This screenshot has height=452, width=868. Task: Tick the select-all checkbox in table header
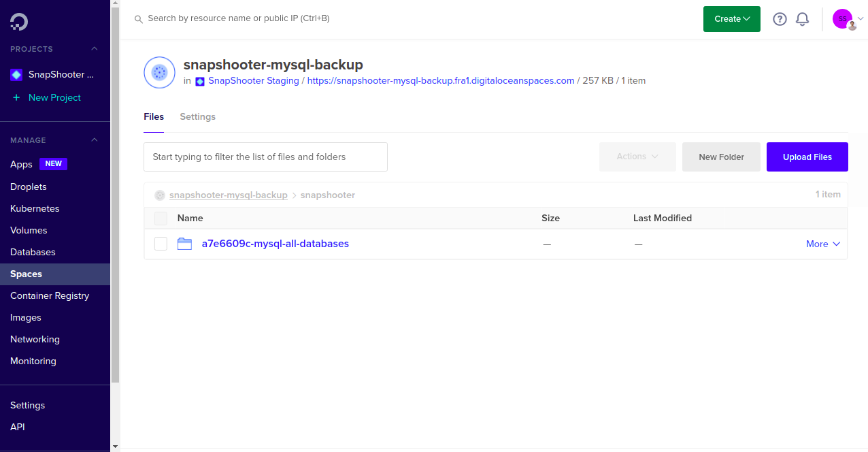pos(161,218)
